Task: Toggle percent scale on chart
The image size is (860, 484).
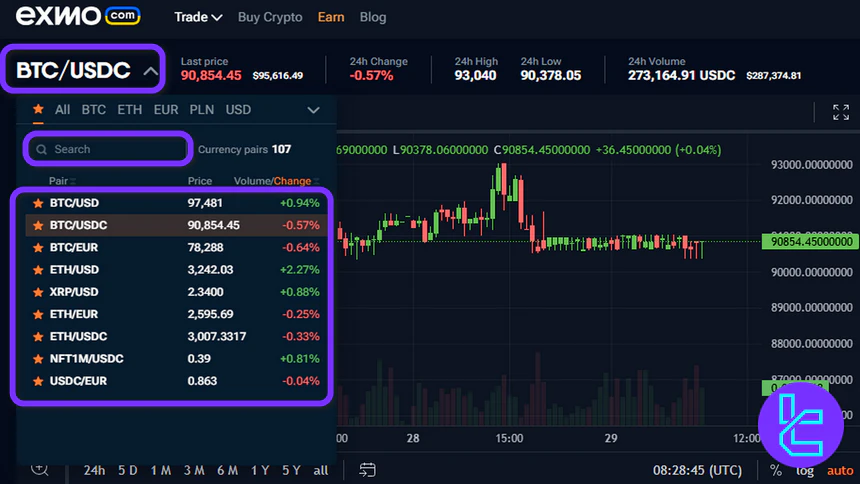Action: (776, 470)
